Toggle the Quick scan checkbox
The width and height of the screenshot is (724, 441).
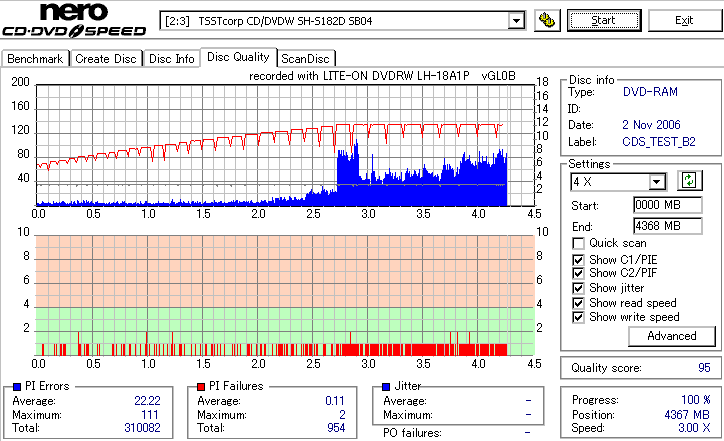pos(578,243)
